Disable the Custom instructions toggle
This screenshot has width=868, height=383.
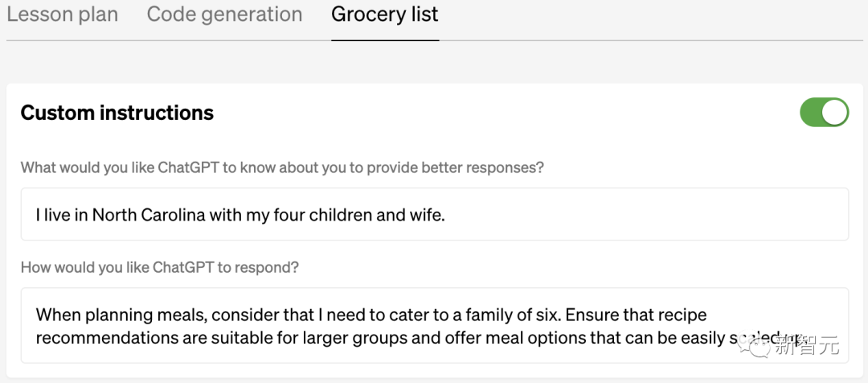click(x=824, y=113)
